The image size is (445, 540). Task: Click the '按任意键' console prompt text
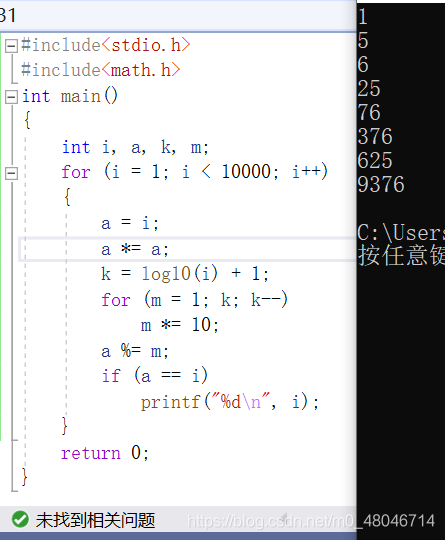(x=401, y=255)
